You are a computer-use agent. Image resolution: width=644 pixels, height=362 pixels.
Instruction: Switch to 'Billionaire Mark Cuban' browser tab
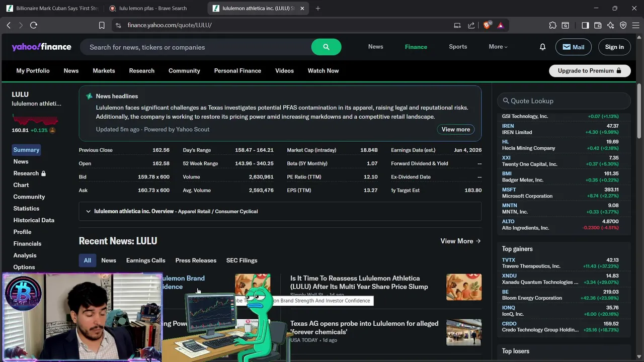pos(52,8)
